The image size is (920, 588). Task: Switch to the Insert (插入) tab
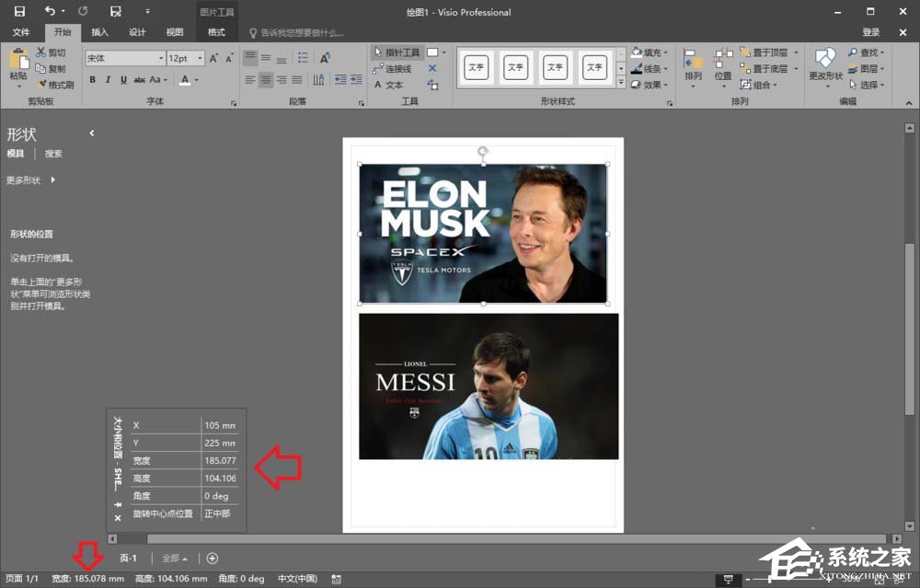[x=99, y=32]
